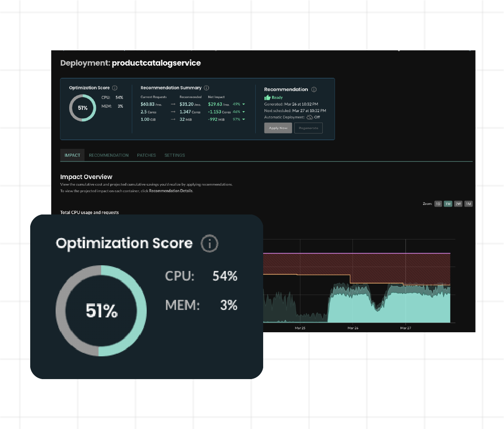
Task: Click Generated: Mar 26 at 10:32 PM text
Action: click(291, 104)
